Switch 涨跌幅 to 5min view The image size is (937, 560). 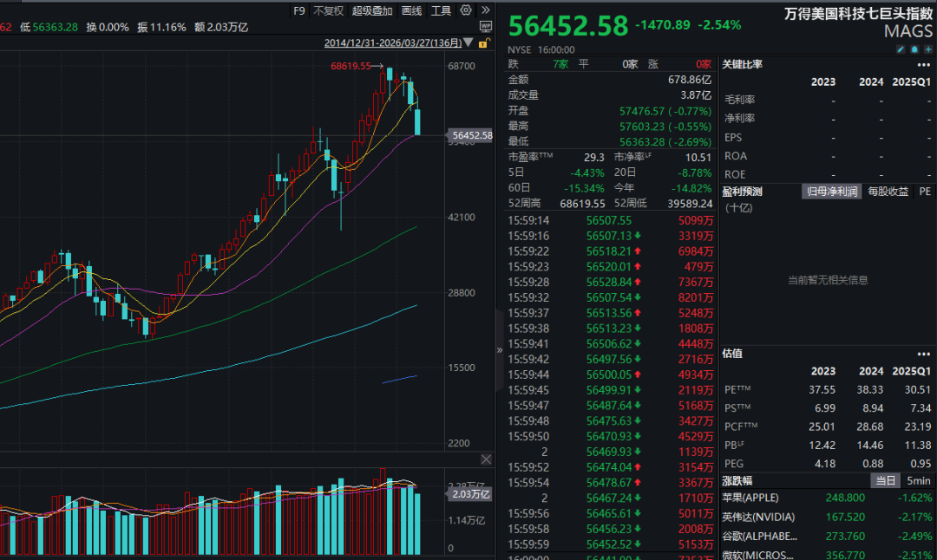[919, 480]
